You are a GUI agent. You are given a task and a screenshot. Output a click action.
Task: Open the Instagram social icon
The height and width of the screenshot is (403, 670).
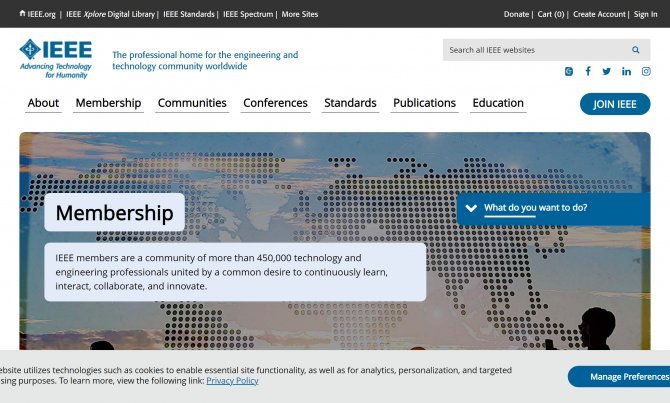pos(646,71)
